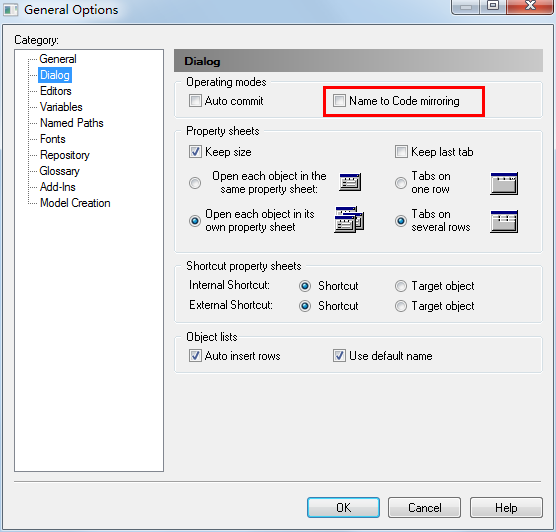The image size is (556, 532).
Task: Open the Model Creation category
Action: 75,203
